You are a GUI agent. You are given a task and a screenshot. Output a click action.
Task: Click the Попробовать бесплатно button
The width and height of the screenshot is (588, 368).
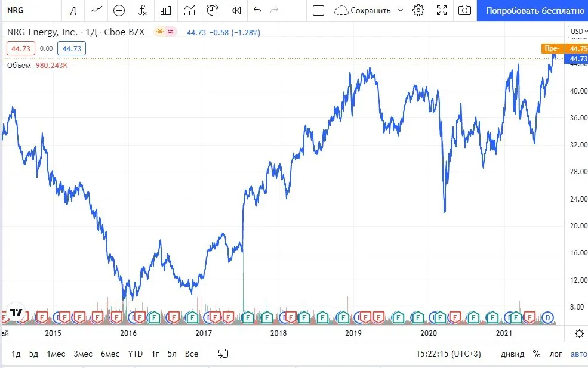click(x=535, y=11)
